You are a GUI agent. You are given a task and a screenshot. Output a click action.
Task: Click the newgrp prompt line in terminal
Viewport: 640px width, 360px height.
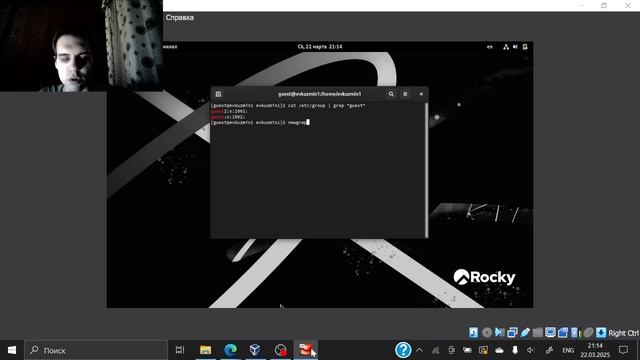tap(260, 122)
